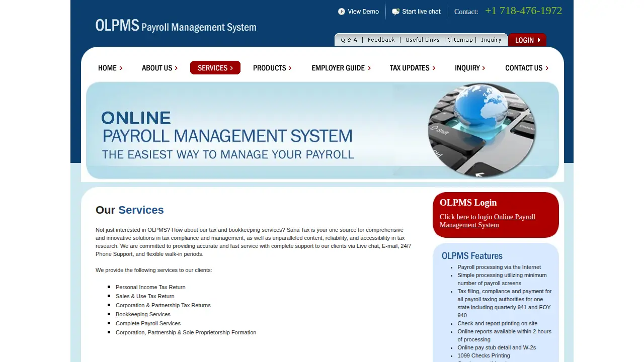
Task: Select the SERVICES menu item
Action: click(215, 68)
